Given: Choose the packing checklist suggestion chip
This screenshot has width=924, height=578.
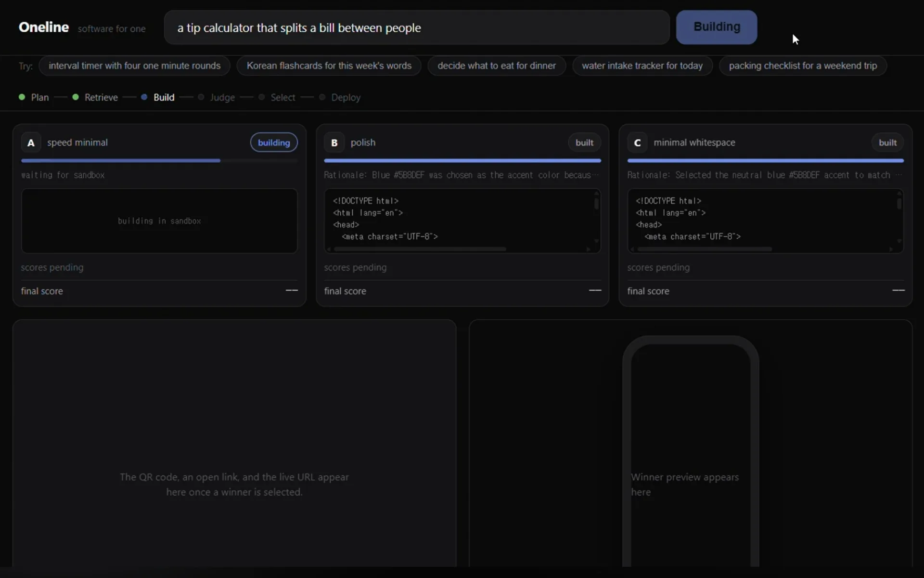Looking at the screenshot, I should (803, 66).
